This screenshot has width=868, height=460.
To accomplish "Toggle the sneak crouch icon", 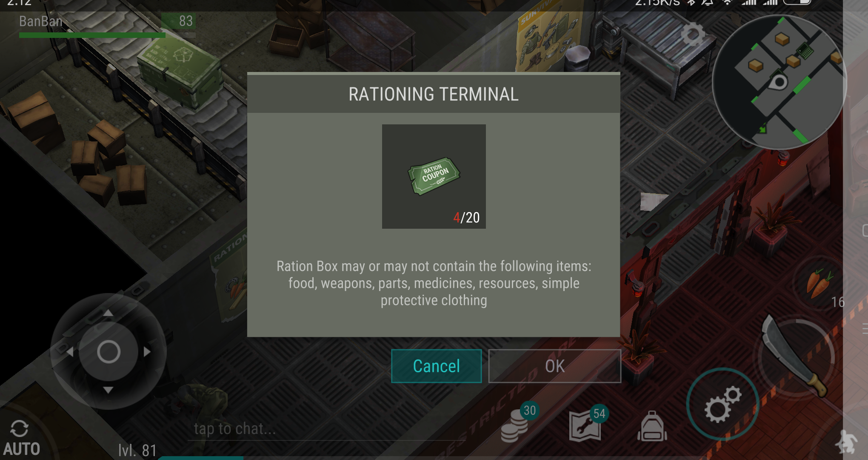I will click(847, 443).
